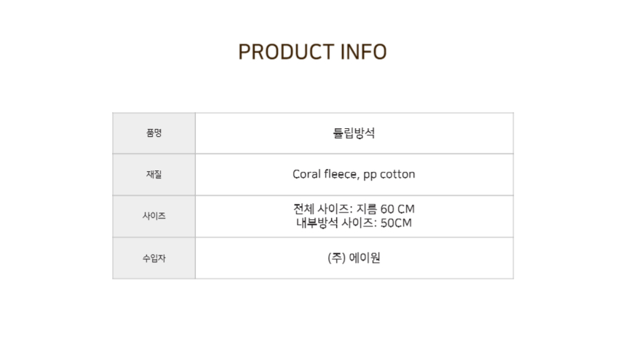Select the 품명 label cell

154,133
